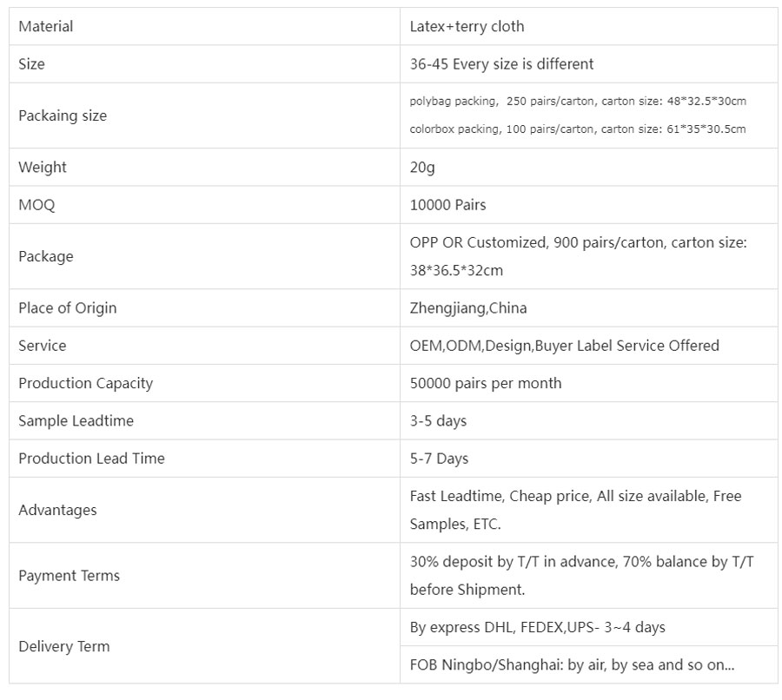782x700 pixels.
Task: Click the "Payment Terms" label cell
Action: pos(69,575)
